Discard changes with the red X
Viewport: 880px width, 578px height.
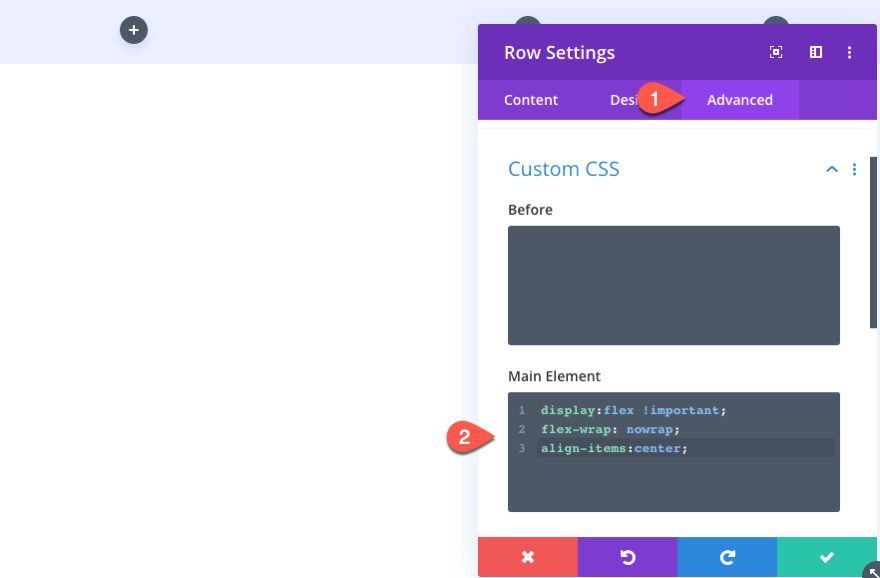click(x=528, y=557)
